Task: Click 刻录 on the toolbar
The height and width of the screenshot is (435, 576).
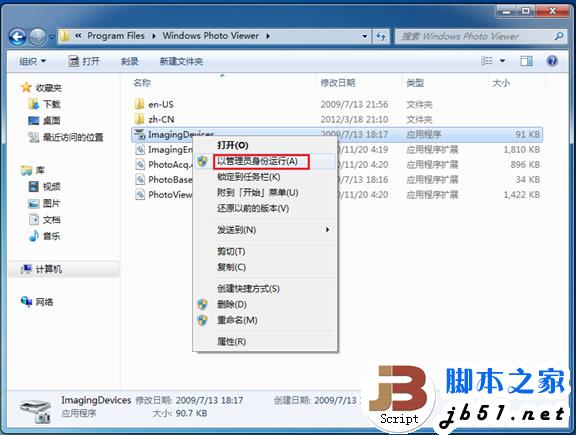Action: point(130,61)
